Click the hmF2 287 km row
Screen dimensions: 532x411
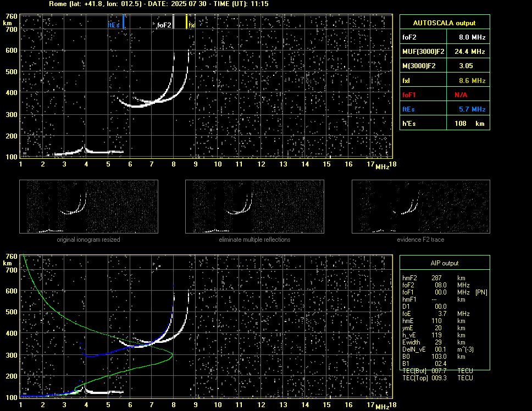coord(434,278)
